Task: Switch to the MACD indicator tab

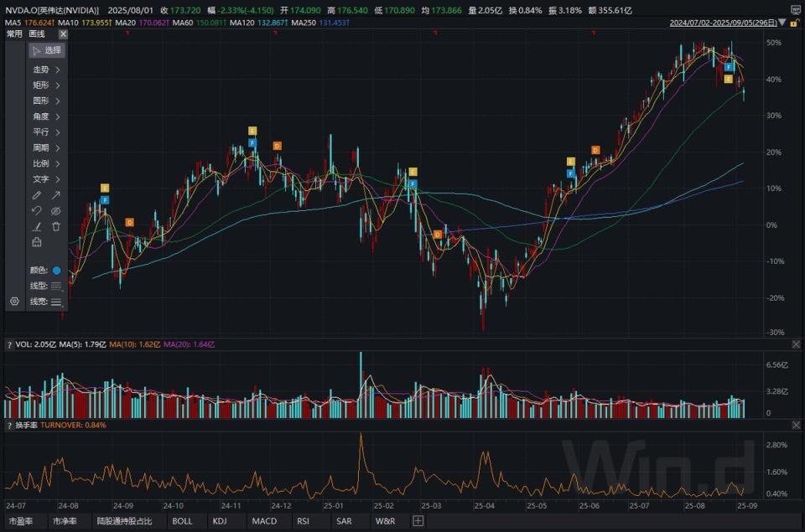Action: click(x=264, y=521)
